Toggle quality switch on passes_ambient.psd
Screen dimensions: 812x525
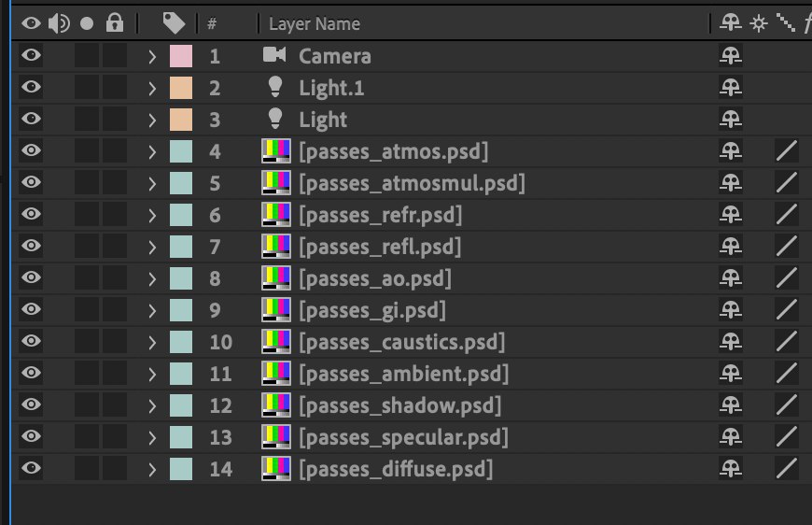786,373
